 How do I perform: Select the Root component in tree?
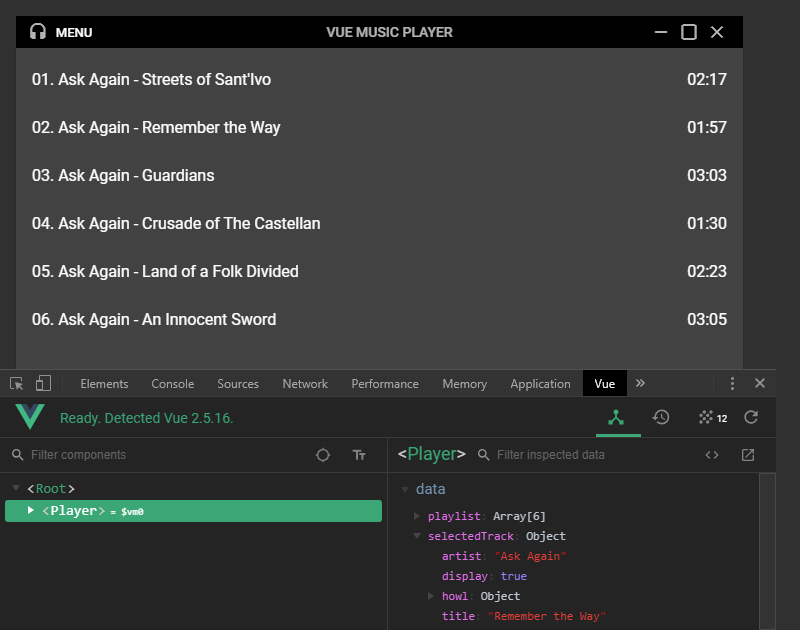click(51, 489)
